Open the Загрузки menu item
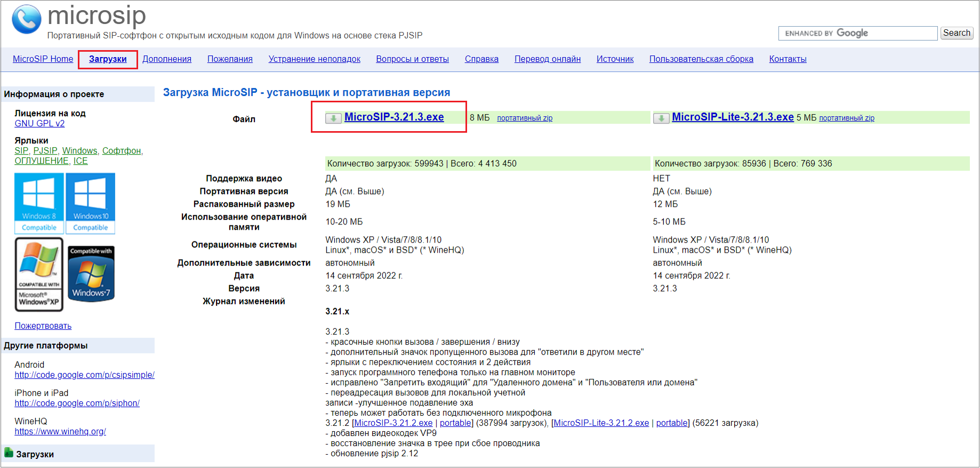Image resolution: width=980 pixels, height=468 pixels. [108, 59]
